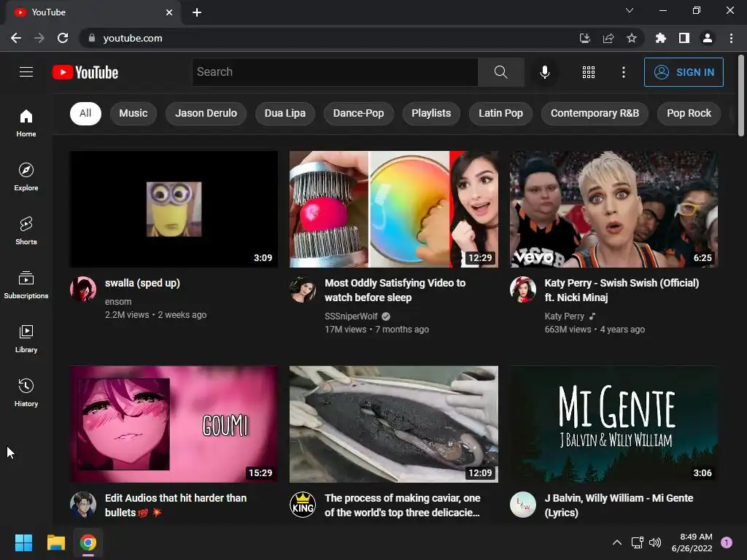Select the Playlists filter chip

click(431, 113)
